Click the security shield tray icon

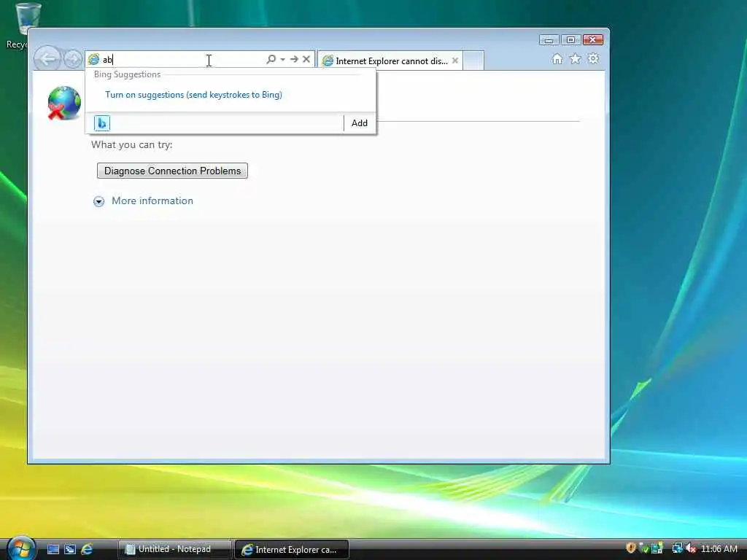click(631, 548)
